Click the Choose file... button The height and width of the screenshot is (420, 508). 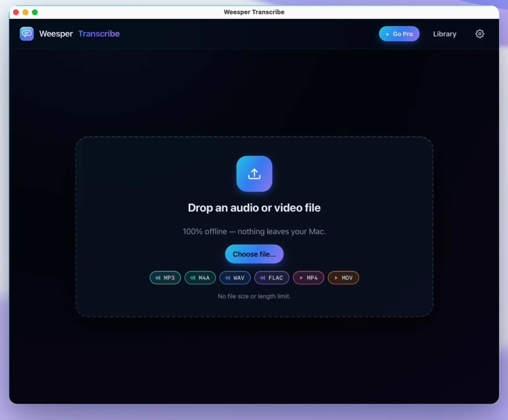click(x=254, y=254)
